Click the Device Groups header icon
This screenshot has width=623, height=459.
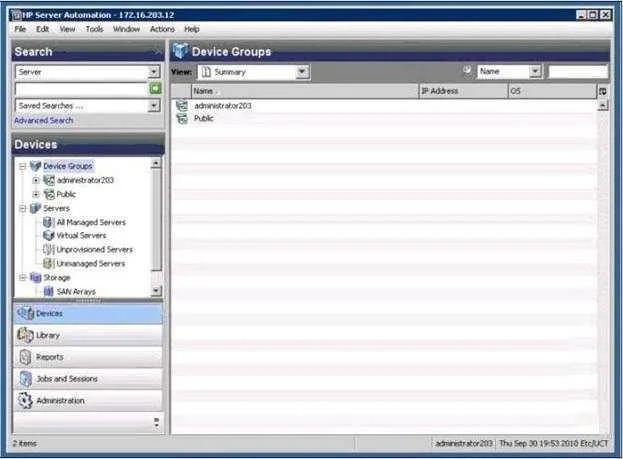[180, 51]
